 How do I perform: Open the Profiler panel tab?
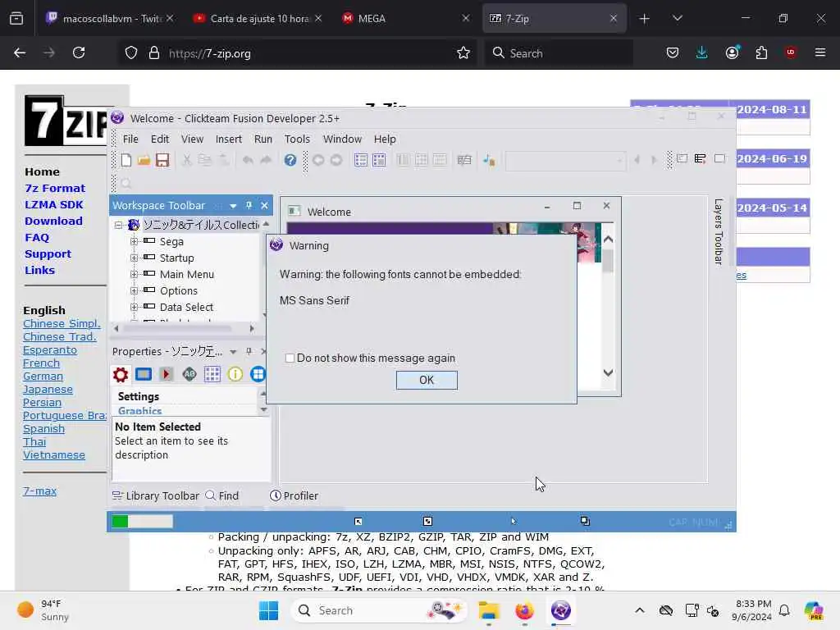pos(294,495)
